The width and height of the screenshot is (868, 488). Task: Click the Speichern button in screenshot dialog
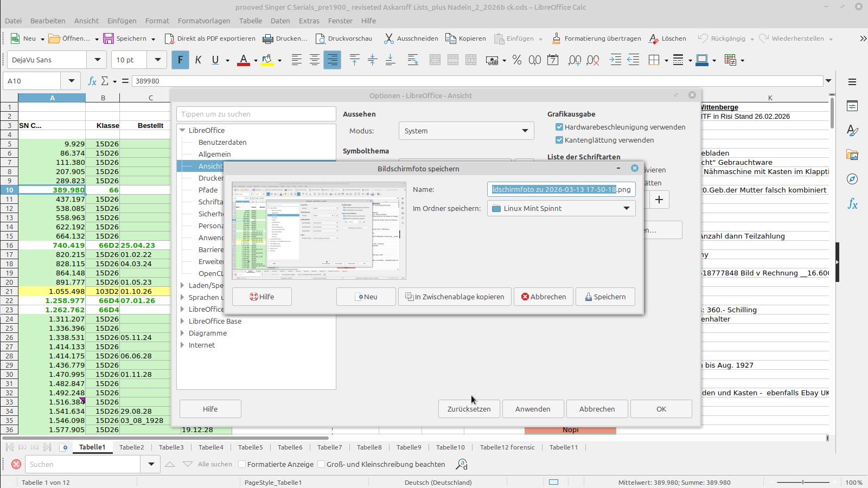click(605, 297)
